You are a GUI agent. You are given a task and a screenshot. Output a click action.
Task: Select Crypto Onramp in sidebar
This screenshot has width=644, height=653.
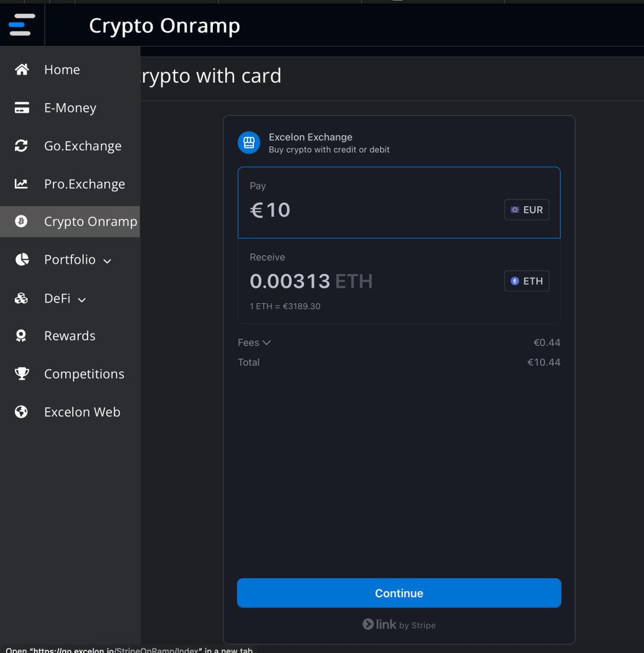(70, 221)
